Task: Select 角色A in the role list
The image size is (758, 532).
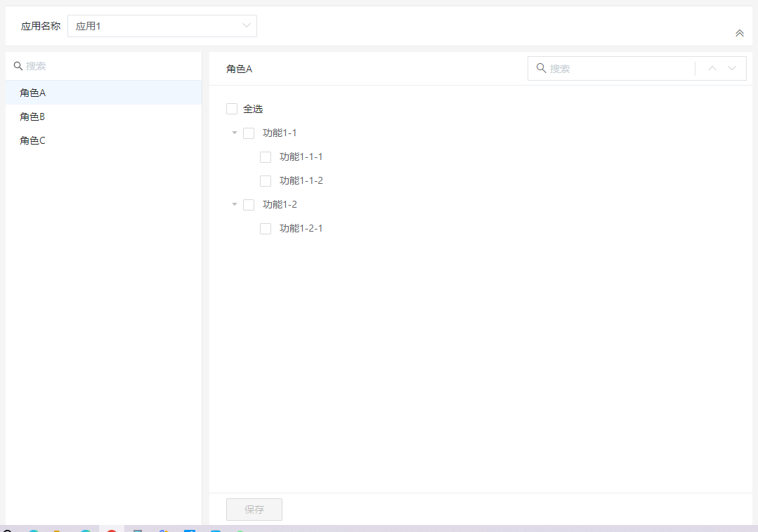Action: pyautogui.click(x=33, y=93)
